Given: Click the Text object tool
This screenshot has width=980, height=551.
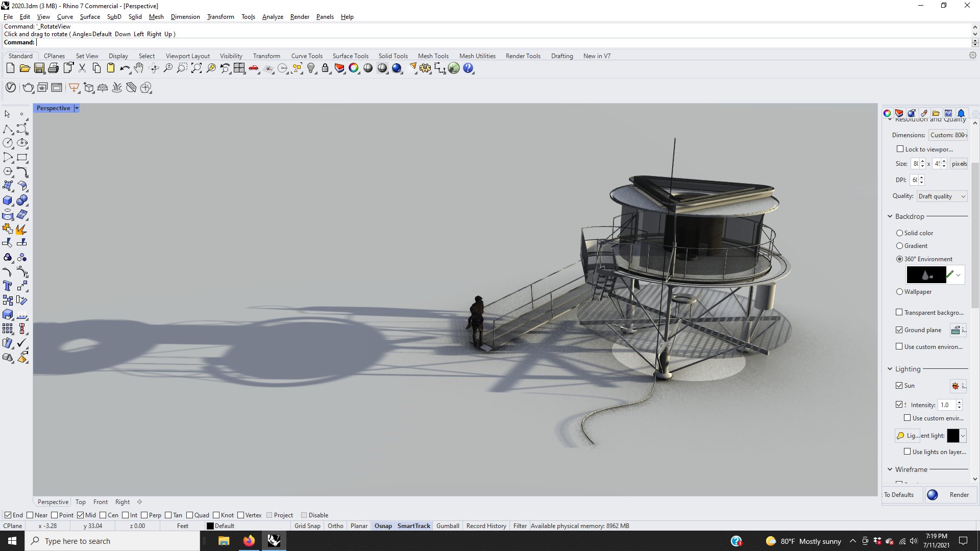Looking at the screenshot, I should pos(8,286).
